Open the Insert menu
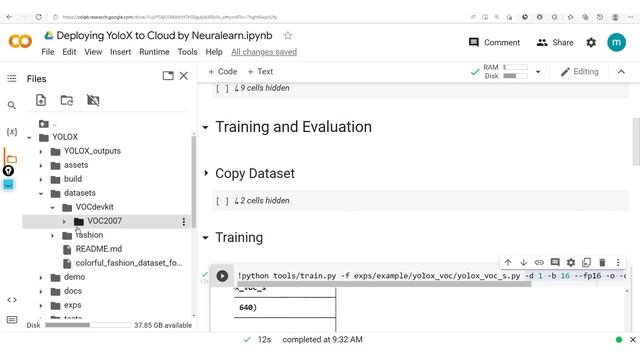Screen dimensions: 640x360 [x=120, y=52]
